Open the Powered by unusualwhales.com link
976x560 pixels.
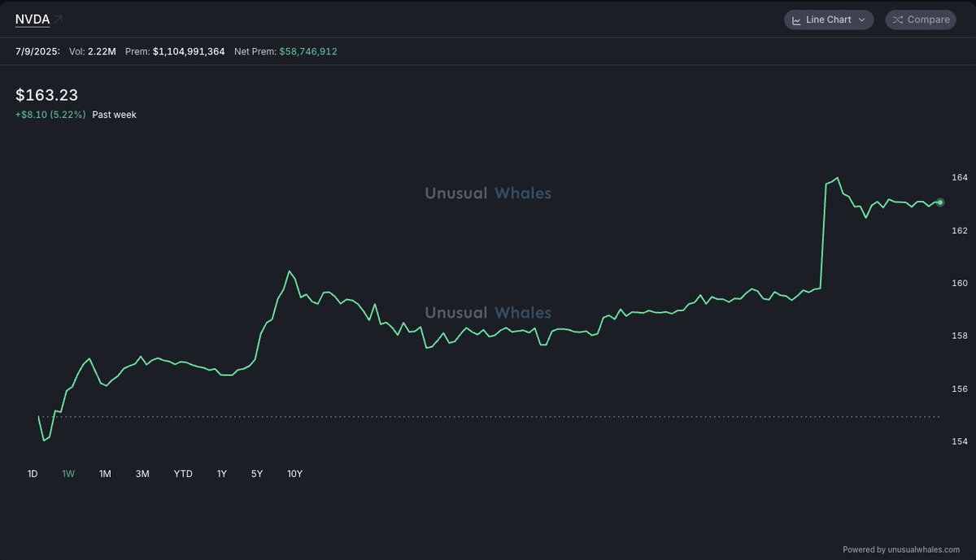click(x=901, y=549)
